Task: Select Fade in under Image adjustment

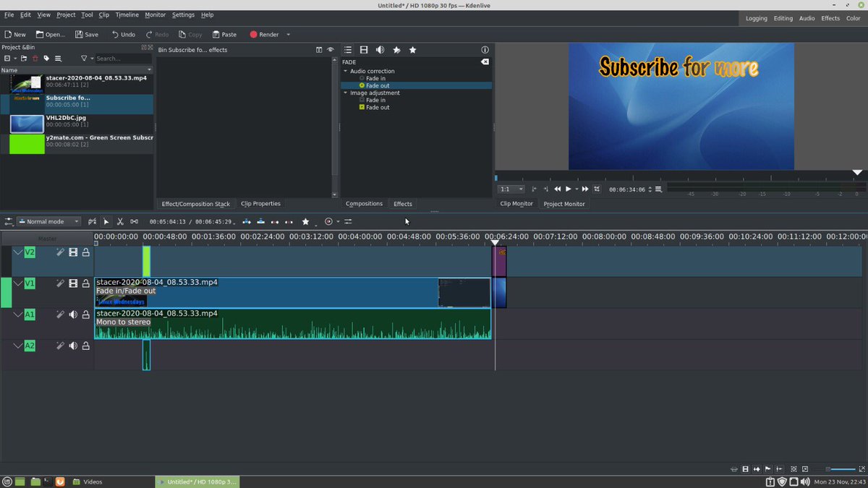Action: (375, 100)
